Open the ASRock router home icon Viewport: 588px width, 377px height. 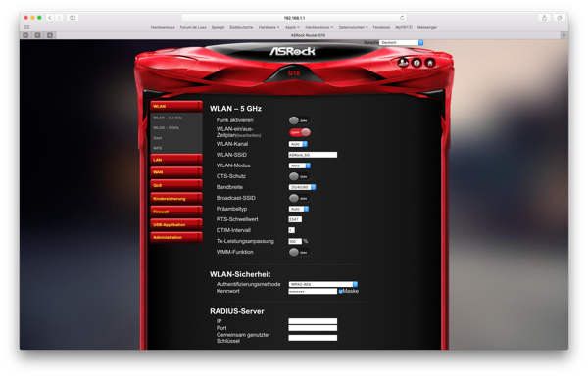point(430,63)
